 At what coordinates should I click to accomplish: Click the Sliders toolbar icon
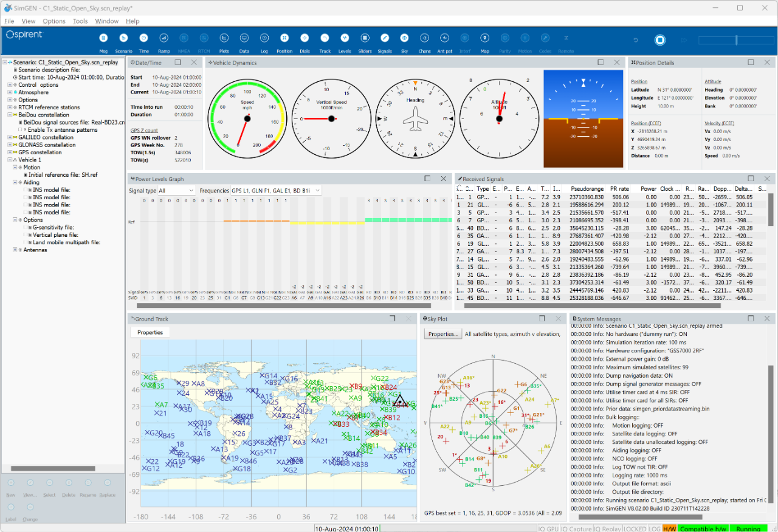[365, 39]
